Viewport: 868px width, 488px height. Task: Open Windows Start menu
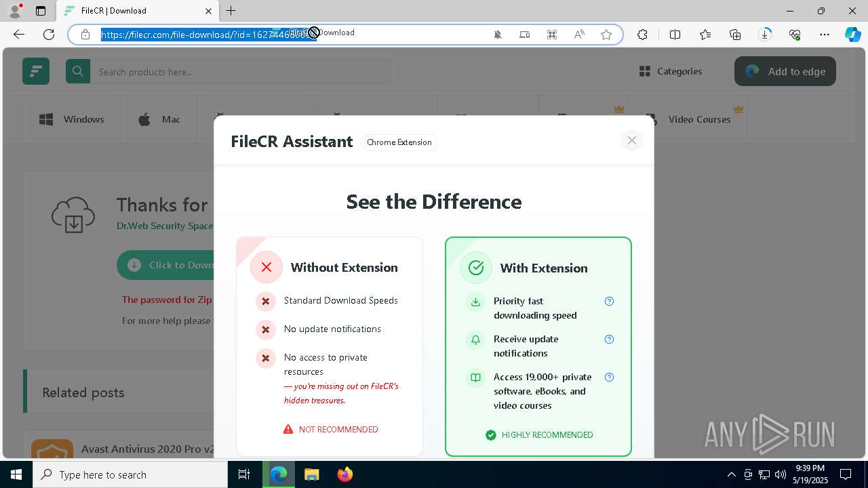16,474
